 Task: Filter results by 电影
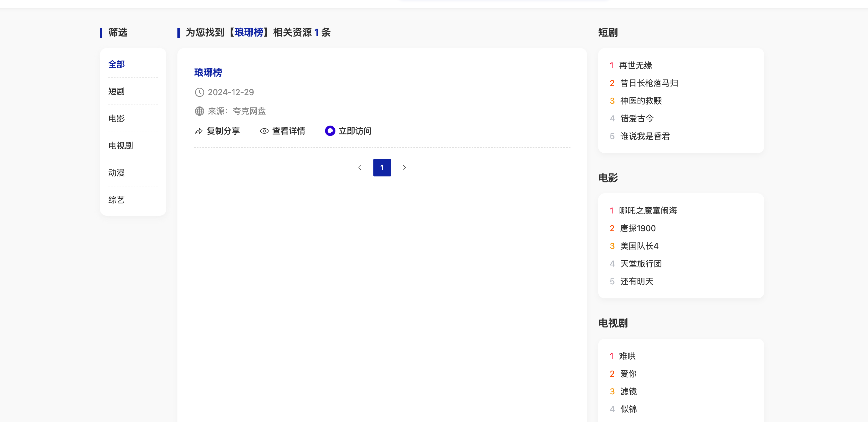click(117, 118)
